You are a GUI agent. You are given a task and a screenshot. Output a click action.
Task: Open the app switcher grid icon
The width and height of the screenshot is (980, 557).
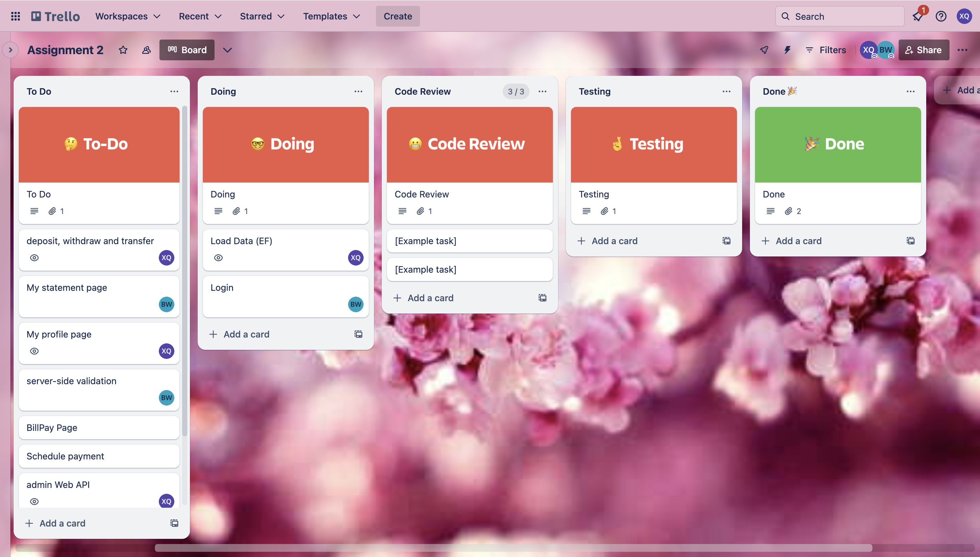tap(16, 16)
